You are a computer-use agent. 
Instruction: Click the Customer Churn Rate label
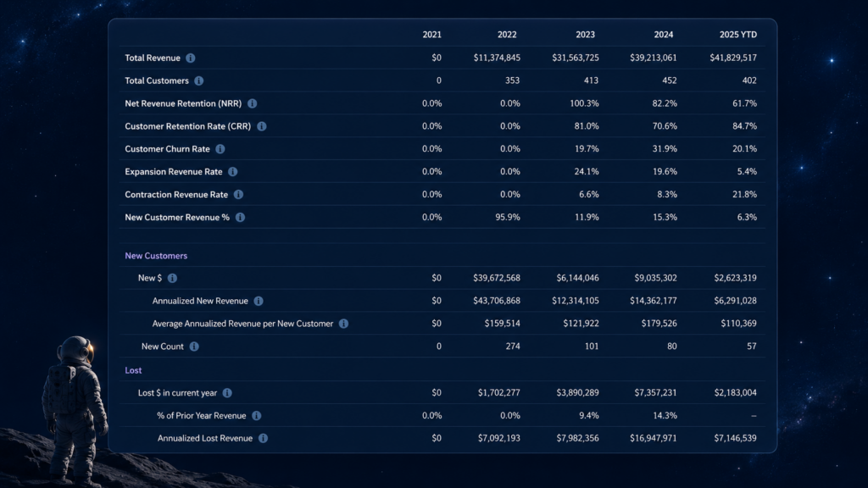click(x=167, y=149)
